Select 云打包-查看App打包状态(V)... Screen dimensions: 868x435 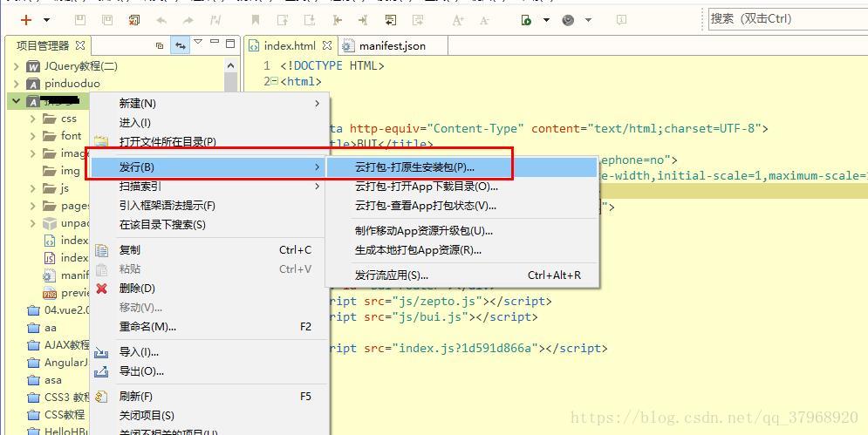(x=461, y=206)
